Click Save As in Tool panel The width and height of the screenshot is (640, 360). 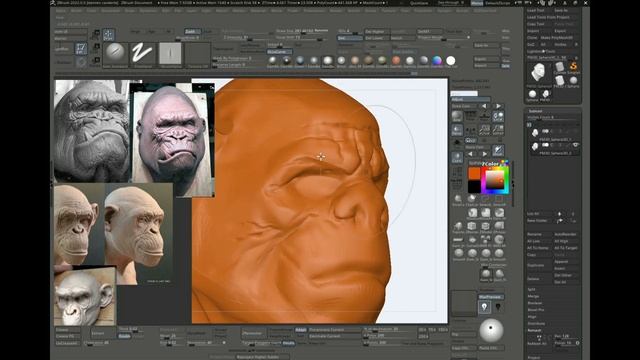[562, 11]
